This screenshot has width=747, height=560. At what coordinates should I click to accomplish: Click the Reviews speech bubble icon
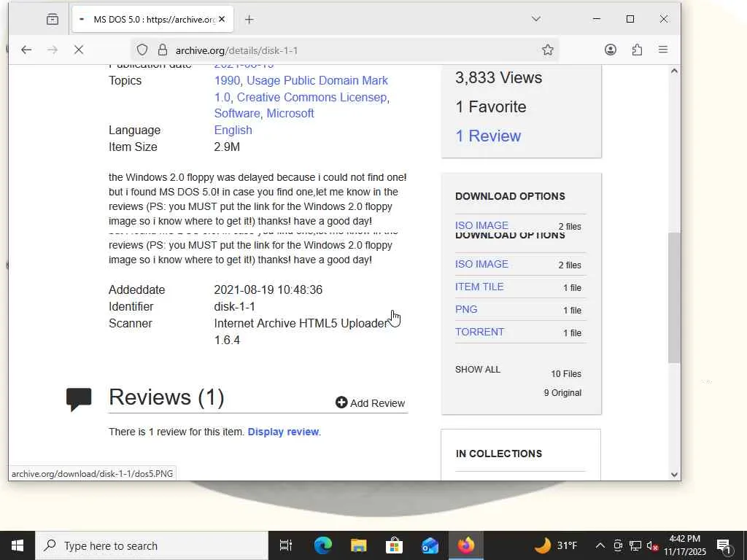coord(79,400)
